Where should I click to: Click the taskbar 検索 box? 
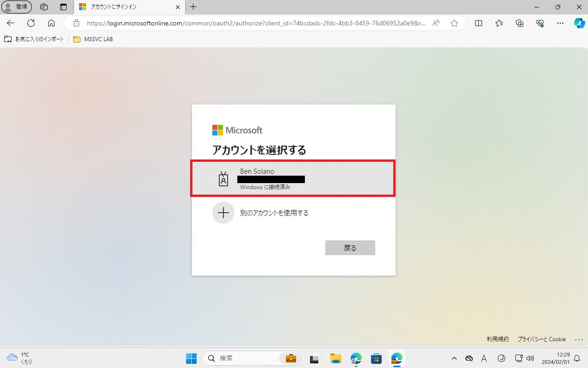254,358
